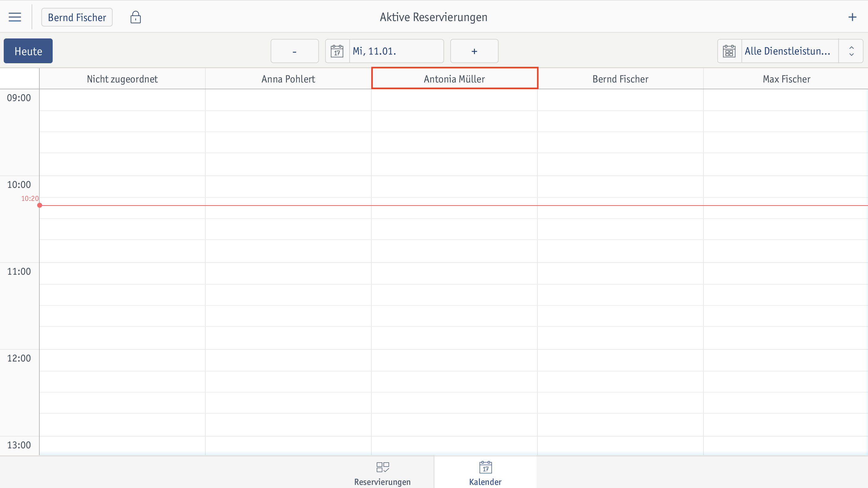This screenshot has height=488, width=868.
Task: Jump to today with Heute button
Action: [28, 51]
